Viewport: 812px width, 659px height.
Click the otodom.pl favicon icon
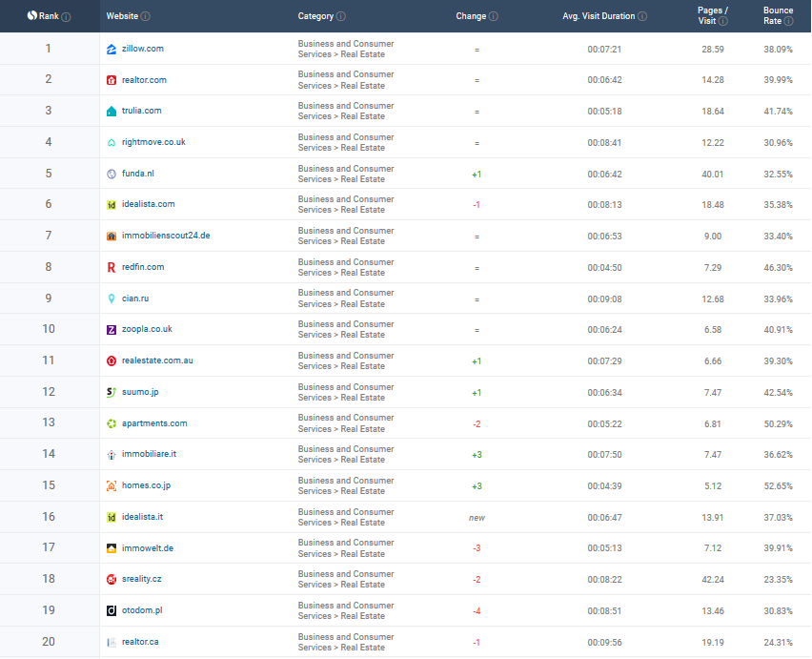[112, 610]
